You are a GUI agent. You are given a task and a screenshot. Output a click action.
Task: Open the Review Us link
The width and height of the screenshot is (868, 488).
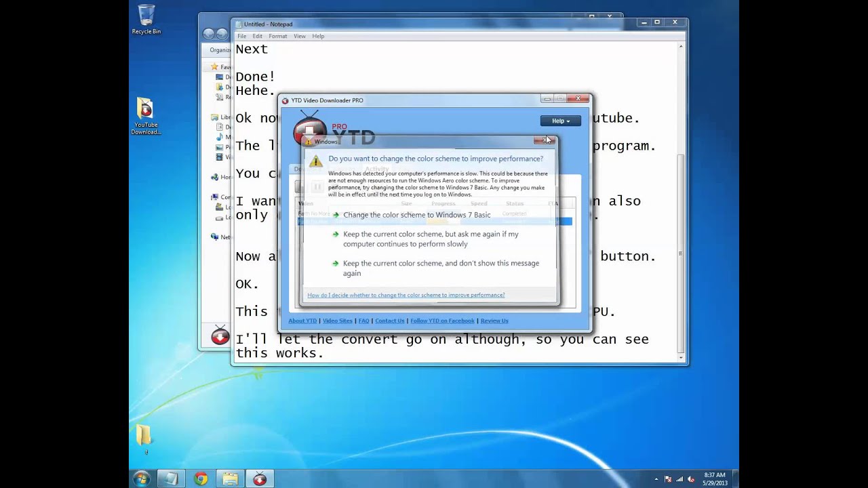coord(494,321)
